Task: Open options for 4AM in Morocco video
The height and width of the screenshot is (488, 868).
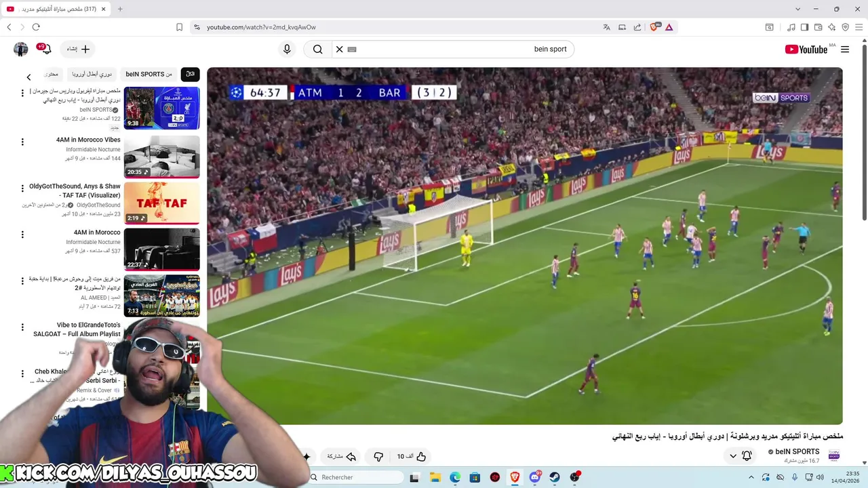Action: 22,235
